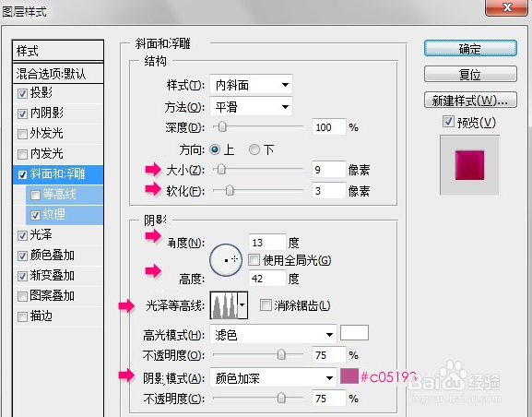Select the 光泽 satin list item

coord(58,235)
